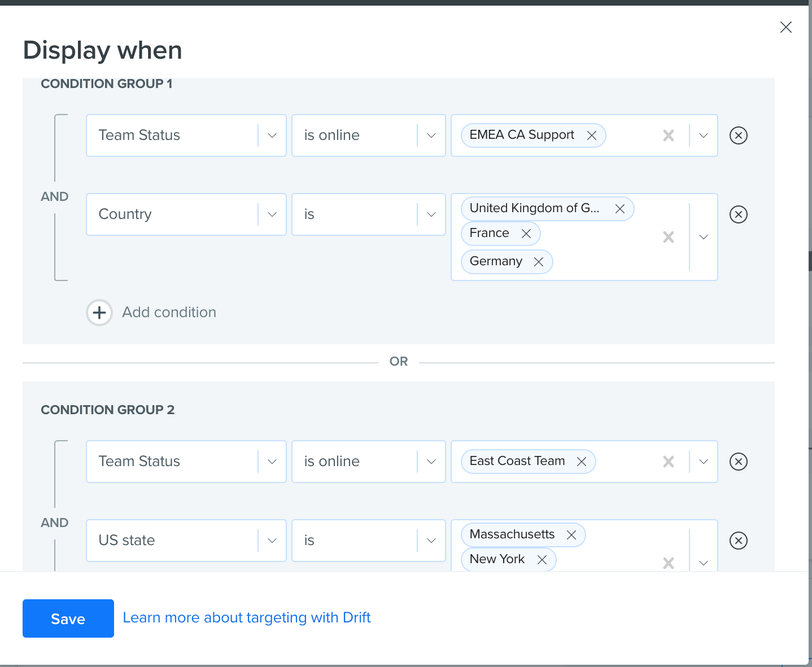Click the OR separator label
Screen dimensions: 812x667
click(x=399, y=362)
